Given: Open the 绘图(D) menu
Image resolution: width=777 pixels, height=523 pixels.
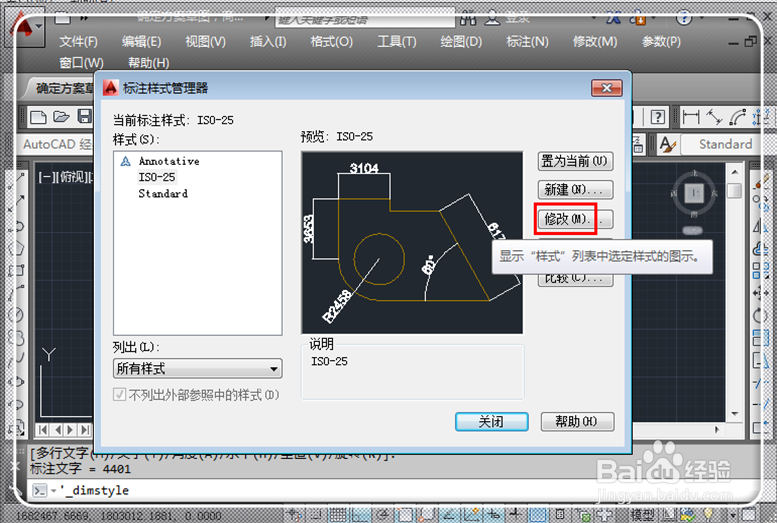Looking at the screenshot, I should pos(461,42).
